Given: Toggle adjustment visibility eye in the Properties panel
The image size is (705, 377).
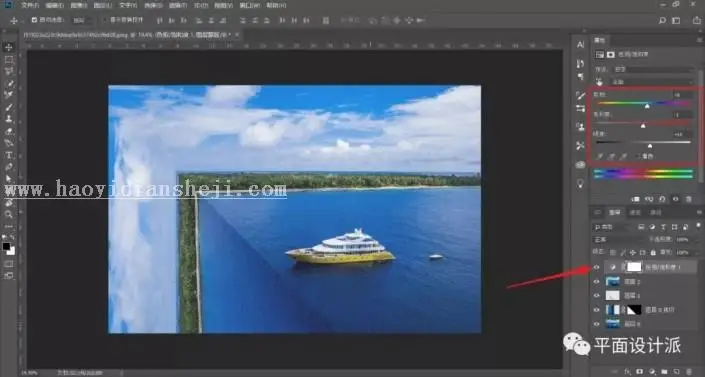Looking at the screenshot, I should 675,199.
